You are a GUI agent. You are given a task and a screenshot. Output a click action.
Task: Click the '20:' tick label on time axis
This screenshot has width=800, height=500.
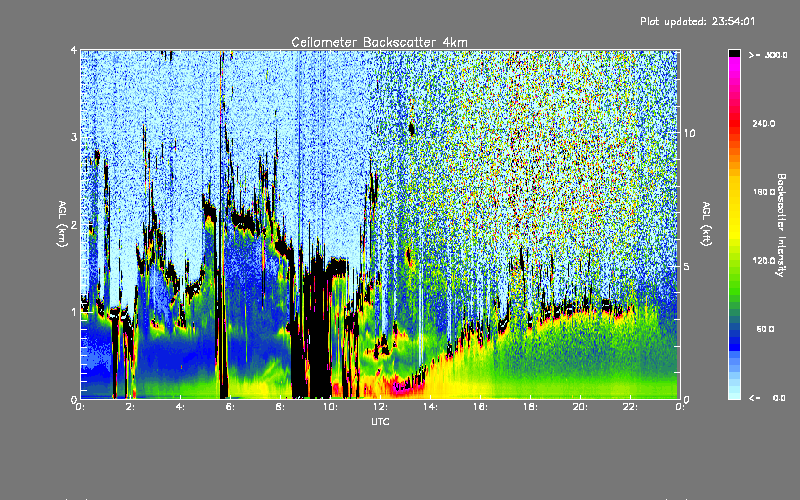tap(580, 407)
